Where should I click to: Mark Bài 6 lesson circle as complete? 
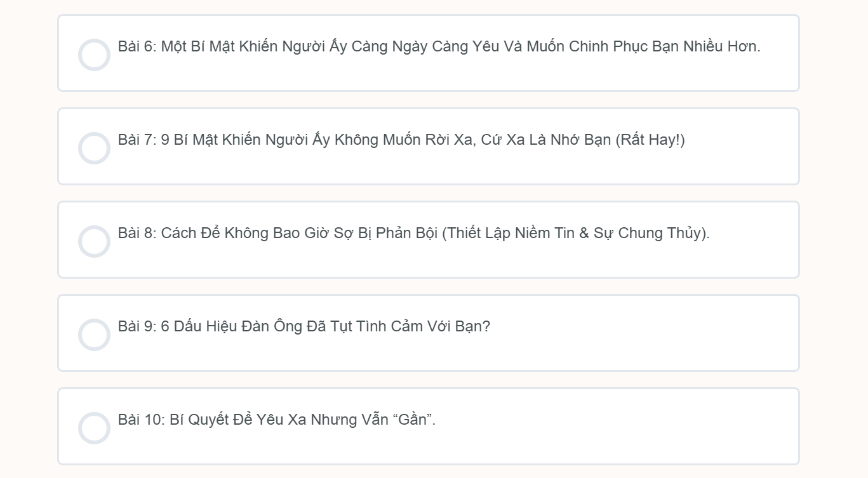[94, 55]
